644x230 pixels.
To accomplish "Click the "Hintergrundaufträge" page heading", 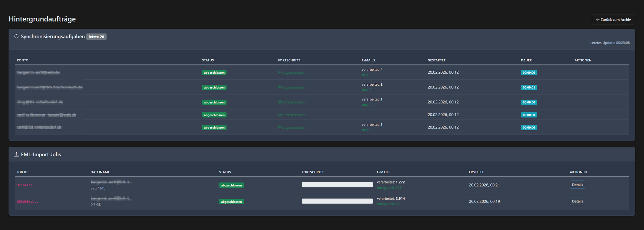I will [x=42, y=19].
